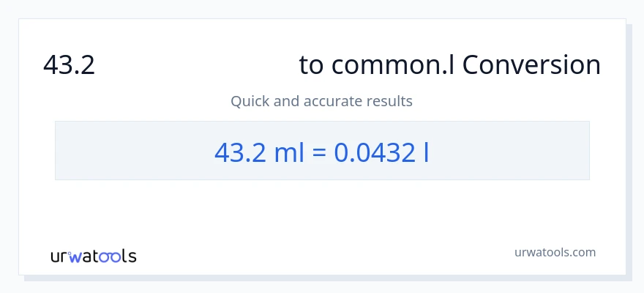Select the '0.0432' converted value
Screen dimensions: 644x293
[373, 152]
